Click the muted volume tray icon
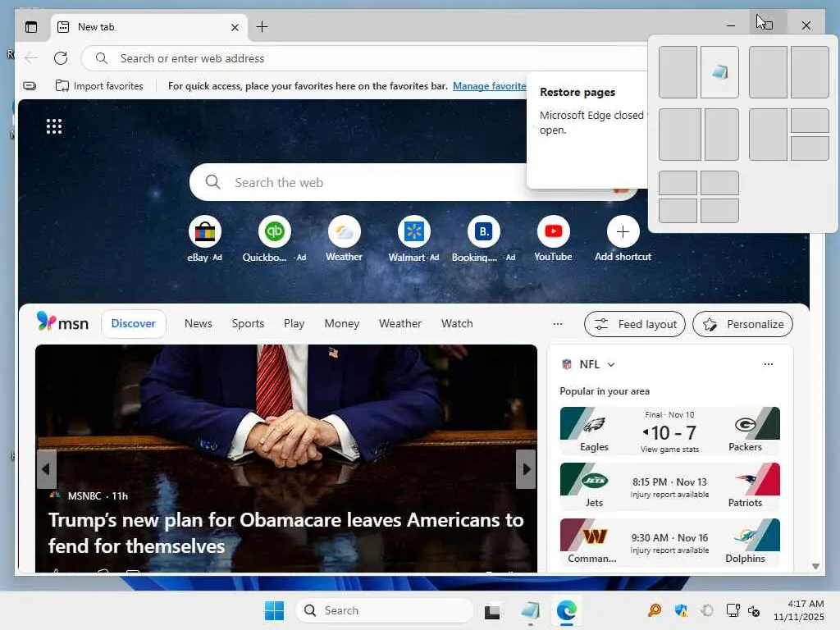The image size is (840, 630). pos(753,610)
